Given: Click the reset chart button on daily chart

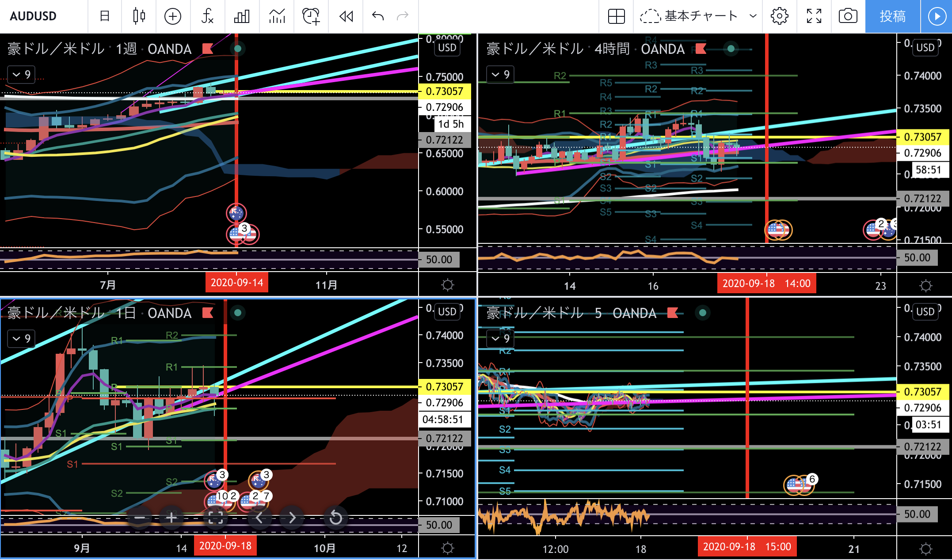Looking at the screenshot, I should point(335,518).
